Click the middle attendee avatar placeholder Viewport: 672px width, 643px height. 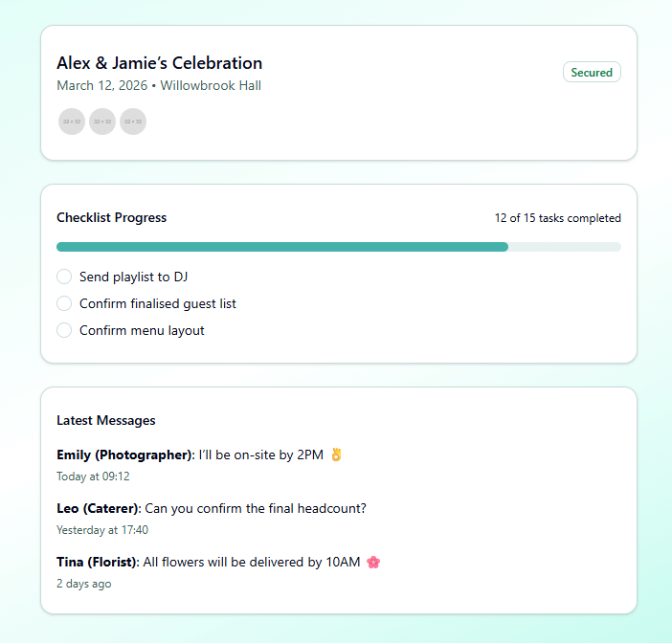point(102,122)
